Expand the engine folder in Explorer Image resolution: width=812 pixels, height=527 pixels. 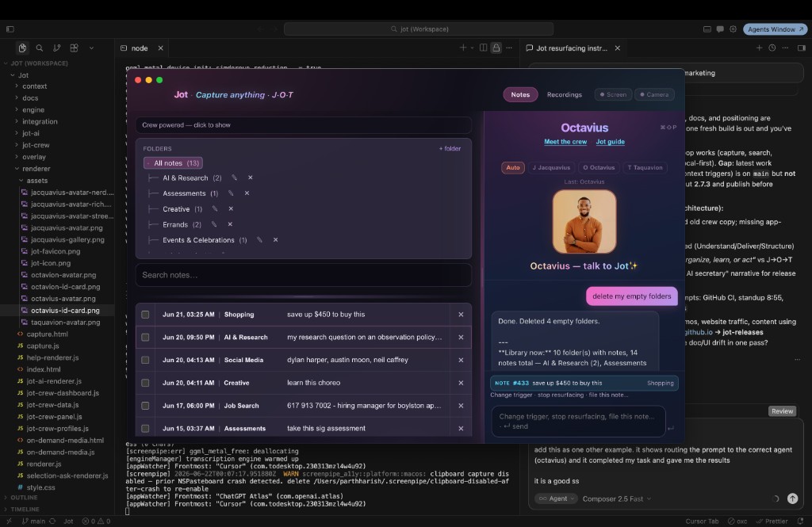point(33,109)
